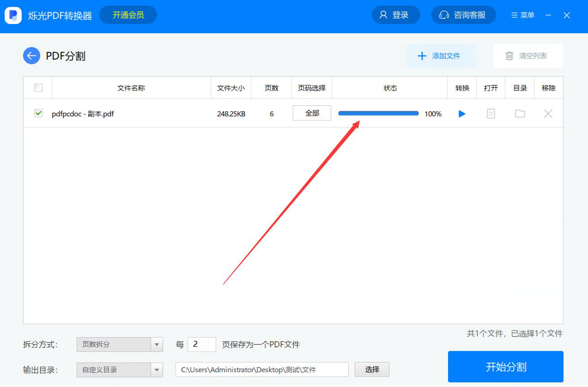Click the 248.25KB file size cell
This screenshot has width=588, height=387.
click(x=231, y=114)
